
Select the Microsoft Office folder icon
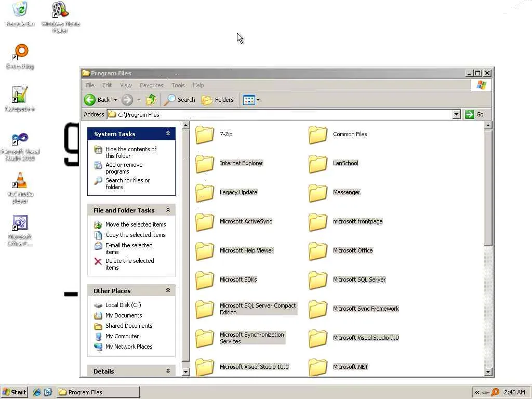[318, 251]
